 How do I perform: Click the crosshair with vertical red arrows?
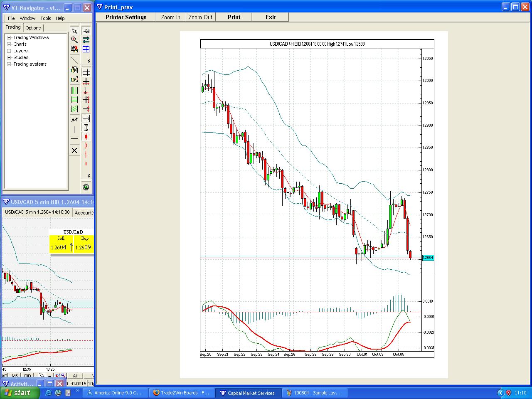[x=86, y=100]
